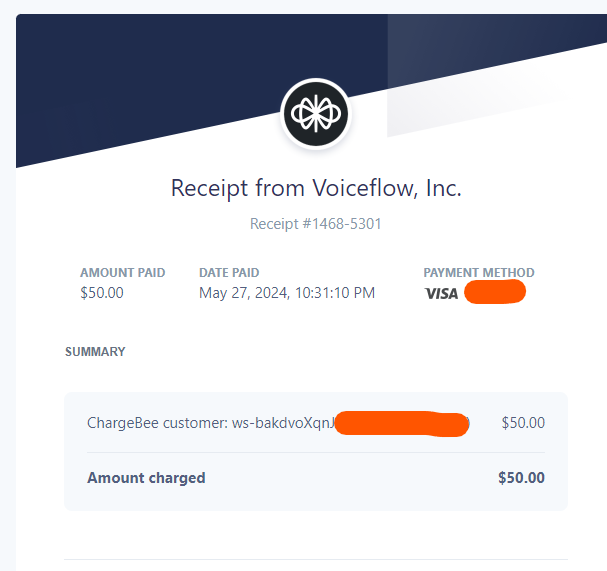Image resolution: width=607 pixels, height=571 pixels.
Task: Click the bold $50.00 amount charged total
Action: point(521,478)
